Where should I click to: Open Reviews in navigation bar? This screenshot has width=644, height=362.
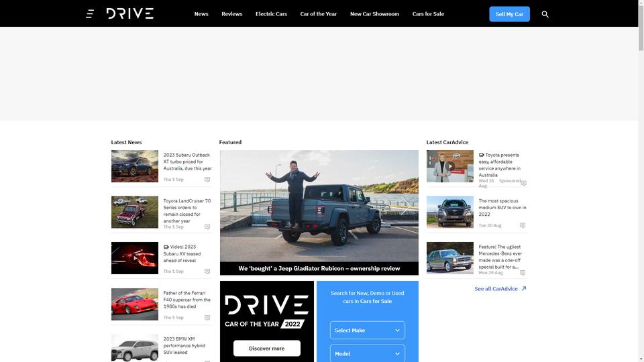point(231,14)
